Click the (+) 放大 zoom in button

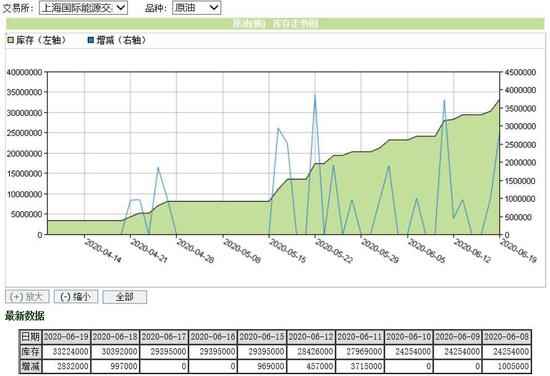click(x=27, y=297)
